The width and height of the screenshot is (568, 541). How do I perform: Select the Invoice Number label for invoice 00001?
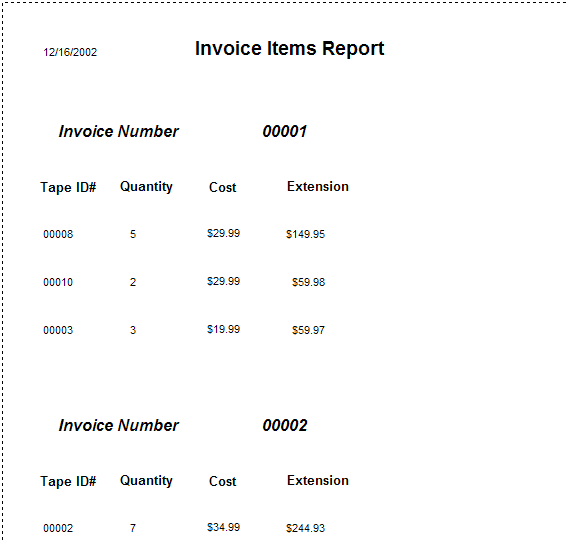pyautogui.click(x=118, y=131)
